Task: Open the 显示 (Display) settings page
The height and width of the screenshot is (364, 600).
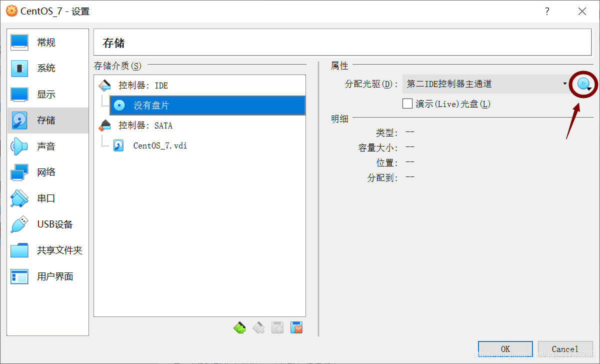Action: coord(48,94)
